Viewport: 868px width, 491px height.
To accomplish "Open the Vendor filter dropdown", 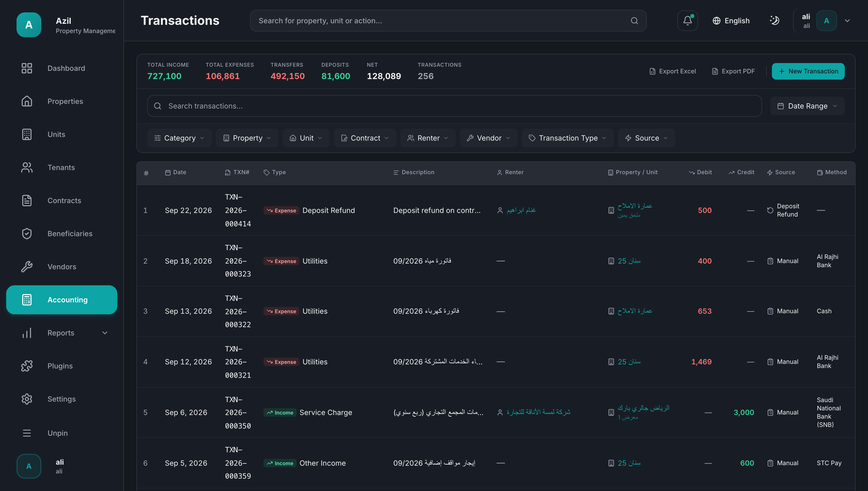I will [489, 138].
